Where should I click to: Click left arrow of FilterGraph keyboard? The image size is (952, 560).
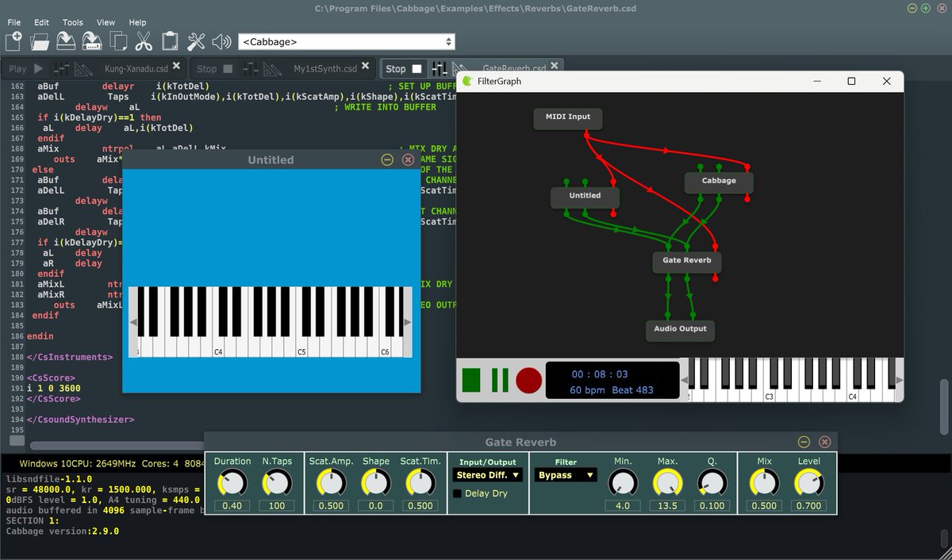click(x=685, y=380)
